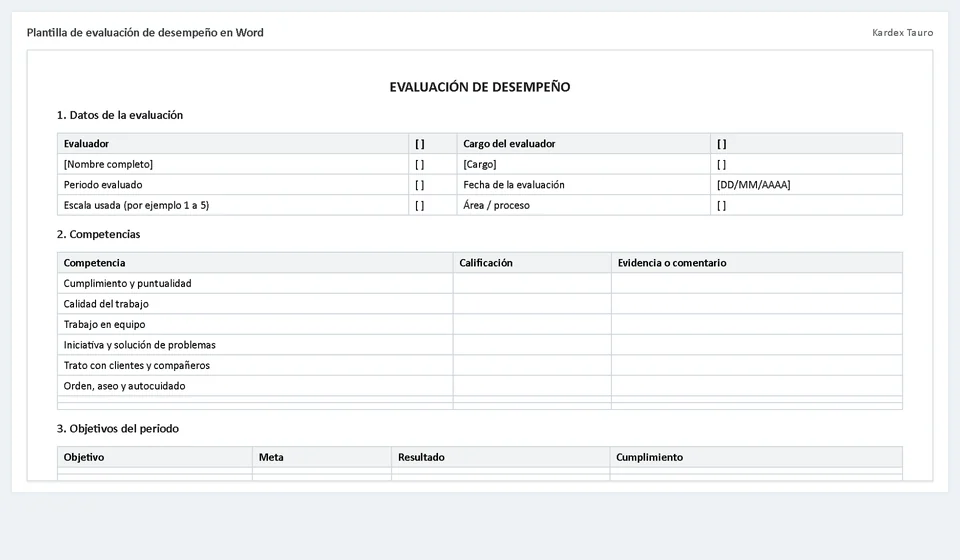The image size is (960, 560).
Task: Click the "Kardex Tauro" label
Action: [902, 32]
